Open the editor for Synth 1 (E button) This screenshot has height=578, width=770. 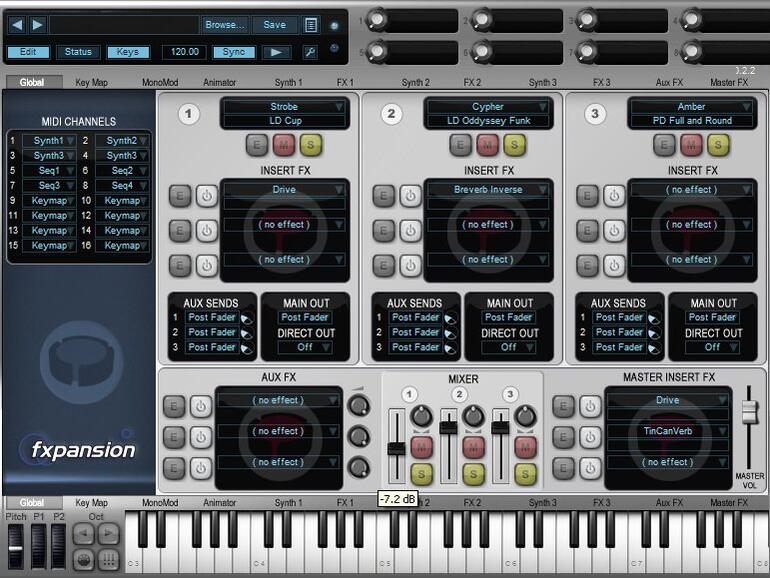pyautogui.click(x=257, y=145)
